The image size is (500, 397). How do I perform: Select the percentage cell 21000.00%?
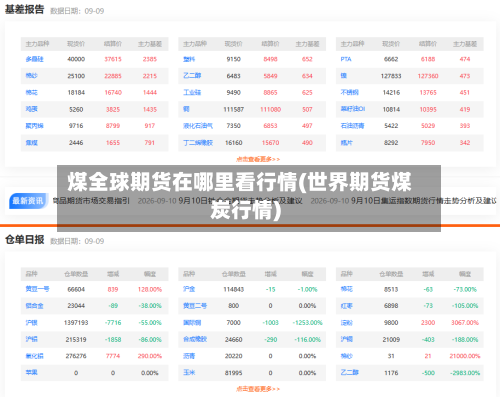point(465,356)
